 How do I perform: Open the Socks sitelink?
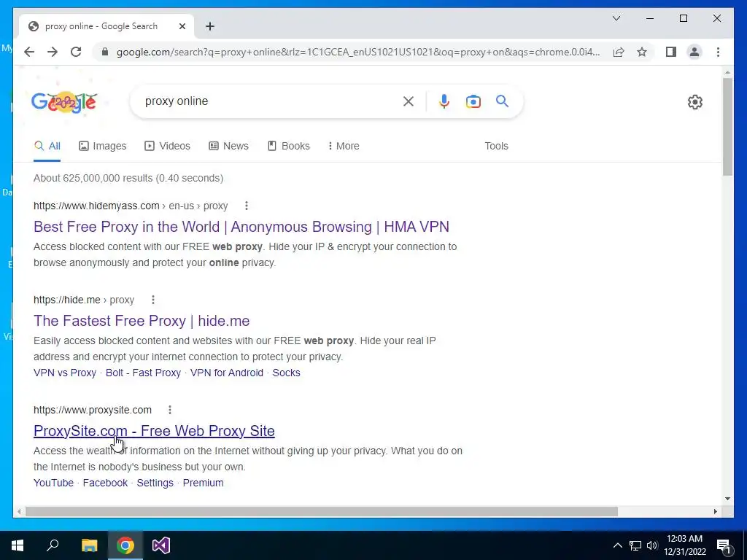click(x=286, y=373)
